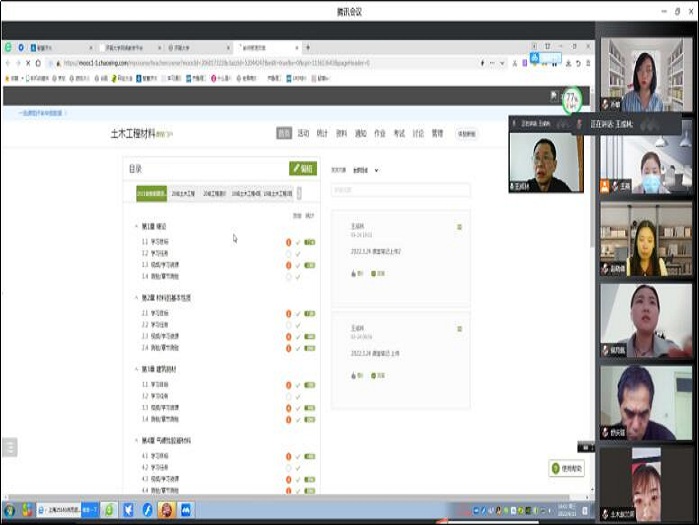Open the 考试 tab in course menu
The height and width of the screenshot is (525, 700).
click(399, 133)
